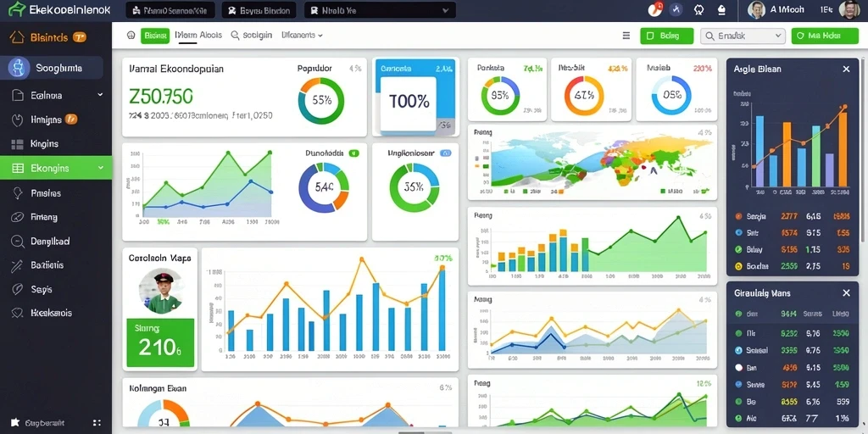
Task: Click the magnifier icon next to Soogiin
Action: [x=235, y=35]
